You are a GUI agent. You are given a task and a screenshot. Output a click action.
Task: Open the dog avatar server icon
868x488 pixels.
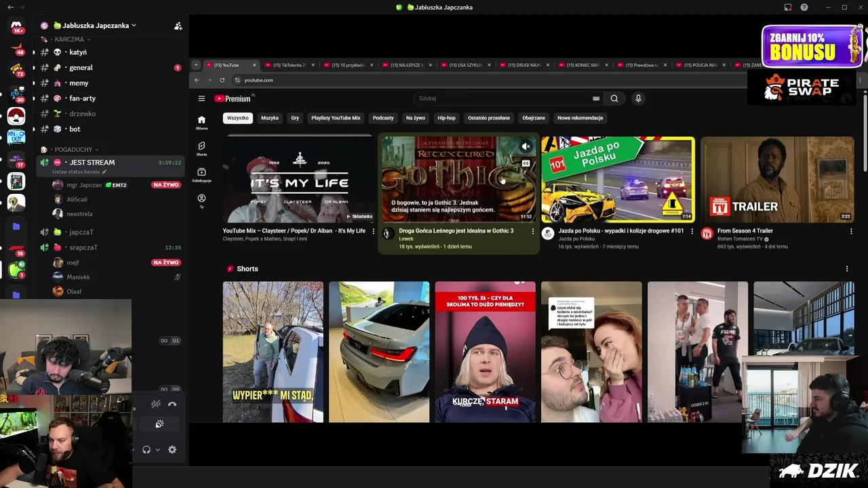16,203
